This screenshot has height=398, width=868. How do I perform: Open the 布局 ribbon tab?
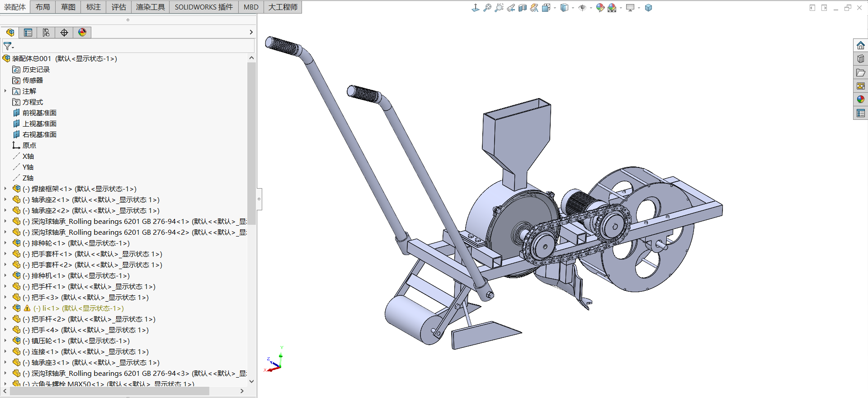coord(43,7)
